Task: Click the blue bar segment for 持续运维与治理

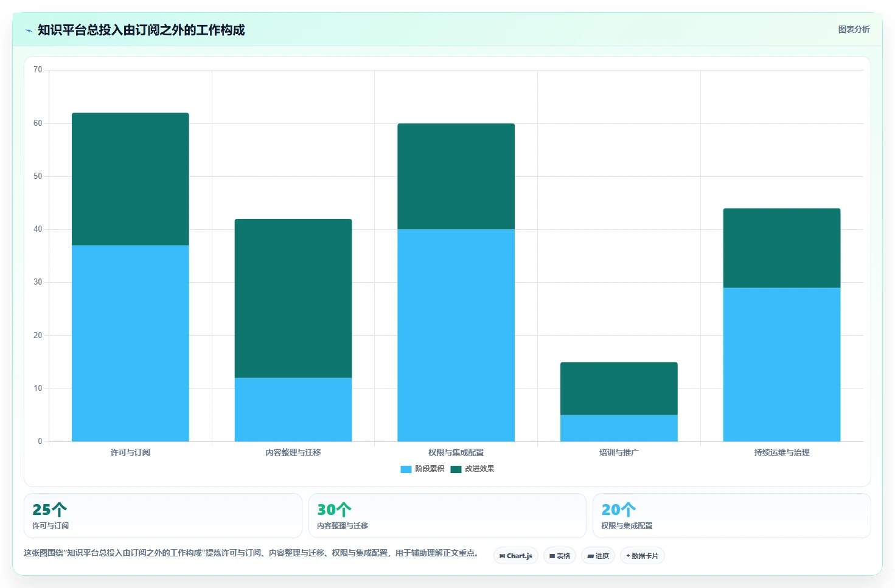Action: click(782, 364)
